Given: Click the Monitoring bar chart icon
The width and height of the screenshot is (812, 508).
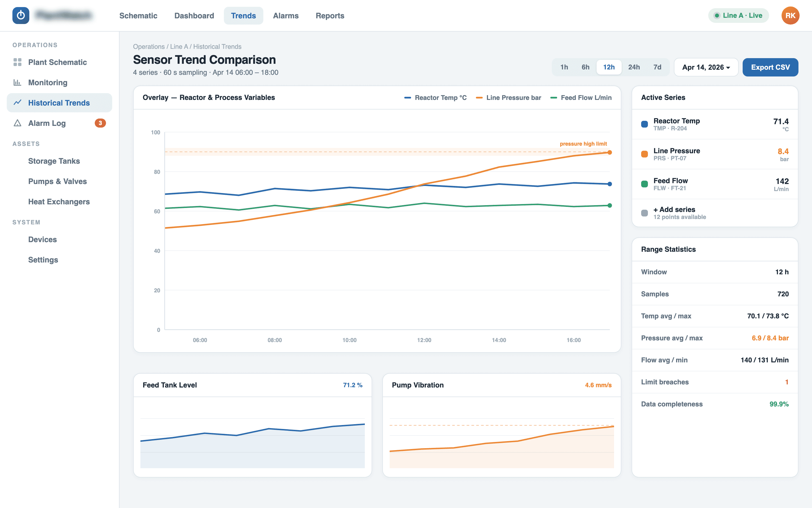Looking at the screenshot, I should 17,82.
